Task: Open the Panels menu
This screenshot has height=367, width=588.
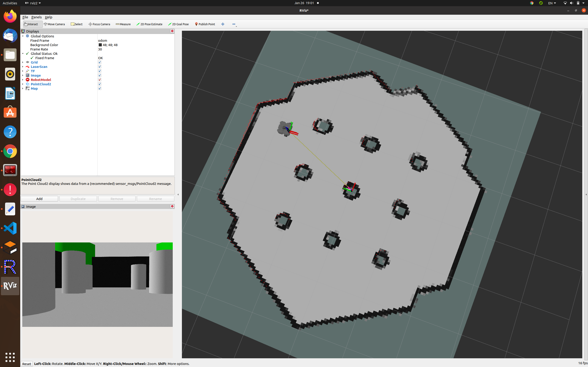Action: [x=37, y=17]
